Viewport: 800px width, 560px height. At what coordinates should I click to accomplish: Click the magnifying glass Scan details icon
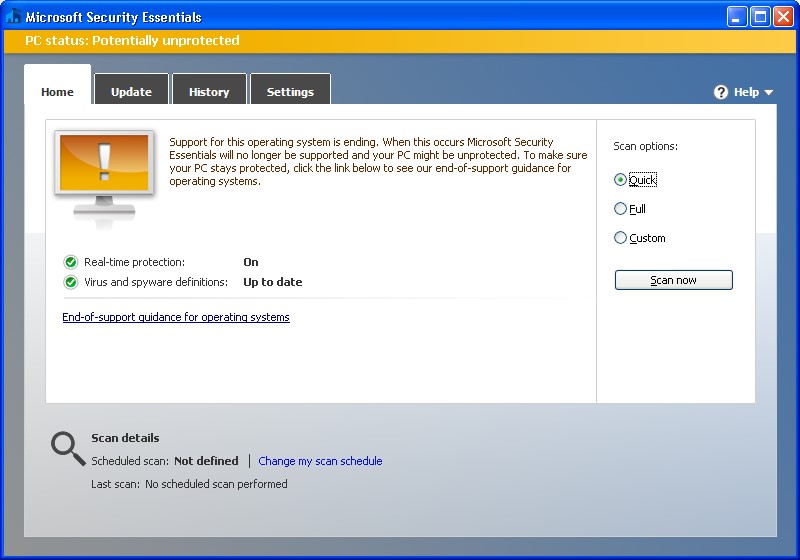(x=68, y=449)
